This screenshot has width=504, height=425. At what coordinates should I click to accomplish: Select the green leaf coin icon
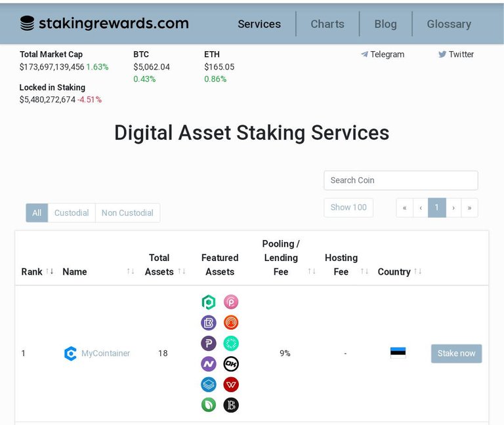208,405
